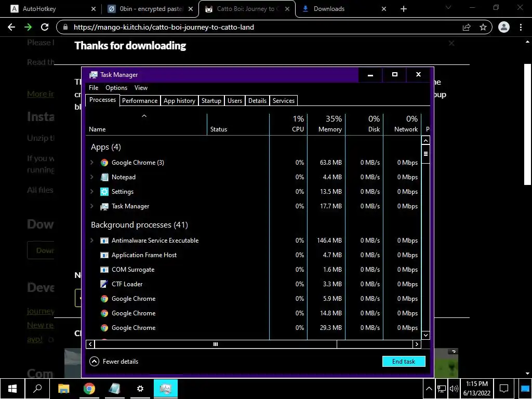Expand Notepad process group

coord(91,177)
